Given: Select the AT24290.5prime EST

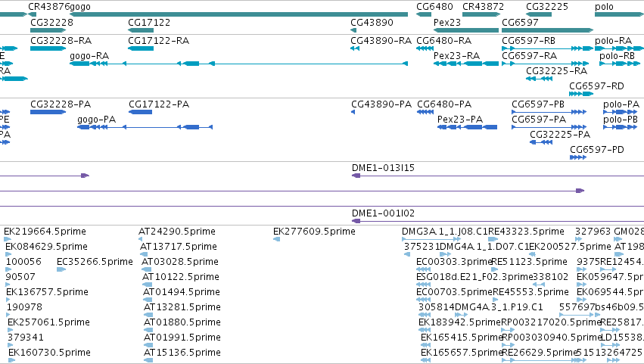Looking at the screenshot, I should click(x=141, y=238).
